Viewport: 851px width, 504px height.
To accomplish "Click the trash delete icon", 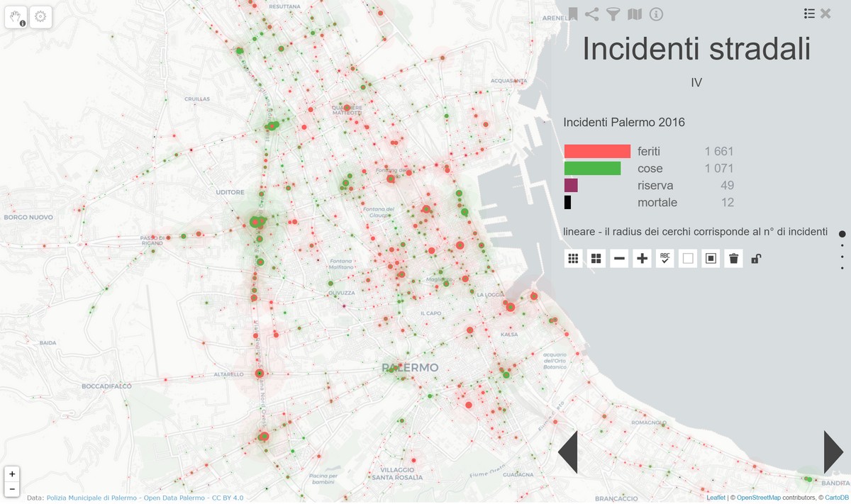I will (734, 259).
